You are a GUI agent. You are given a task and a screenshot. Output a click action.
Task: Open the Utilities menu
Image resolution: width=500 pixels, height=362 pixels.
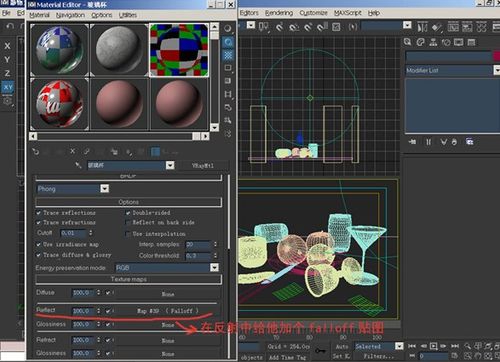point(128,15)
